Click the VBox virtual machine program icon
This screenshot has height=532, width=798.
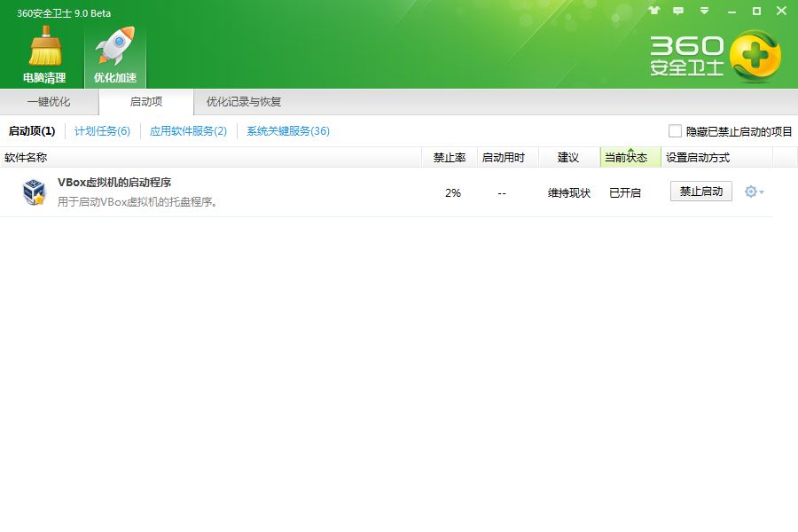34,191
